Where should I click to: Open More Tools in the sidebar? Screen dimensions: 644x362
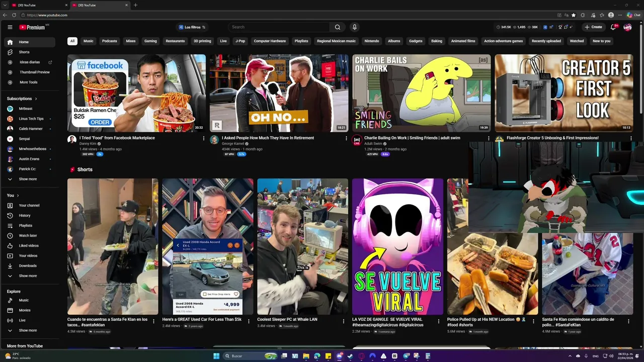click(30, 82)
